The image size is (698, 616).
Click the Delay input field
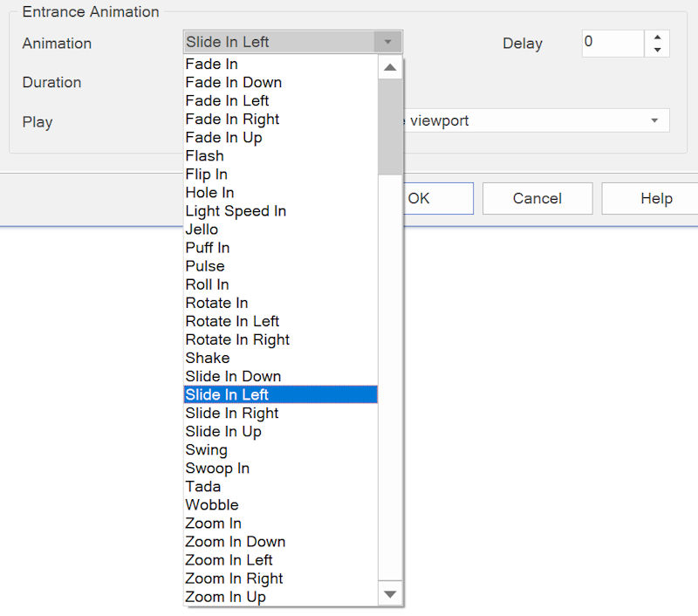click(x=612, y=43)
